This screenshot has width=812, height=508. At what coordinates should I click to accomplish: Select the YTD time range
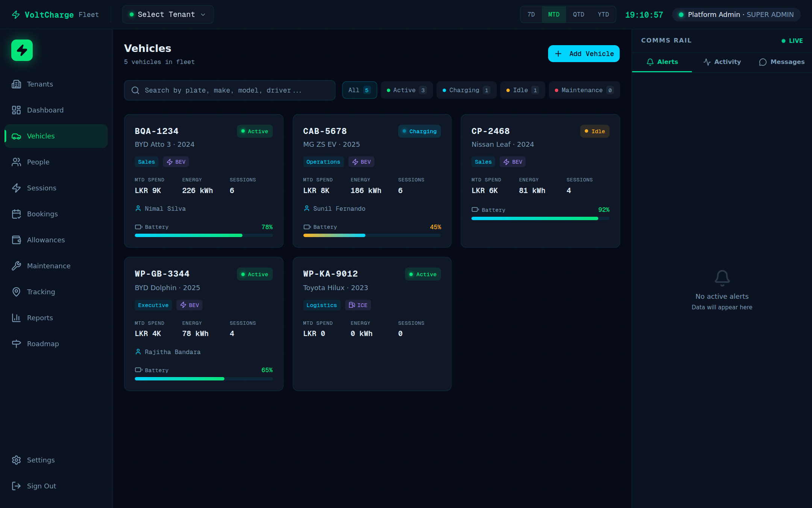tap(603, 14)
